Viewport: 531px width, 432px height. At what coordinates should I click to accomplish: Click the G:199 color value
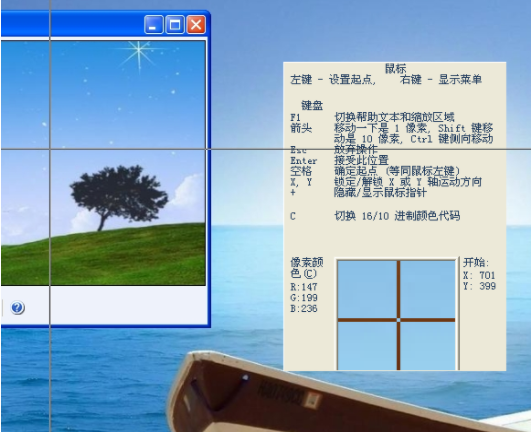point(304,298)
